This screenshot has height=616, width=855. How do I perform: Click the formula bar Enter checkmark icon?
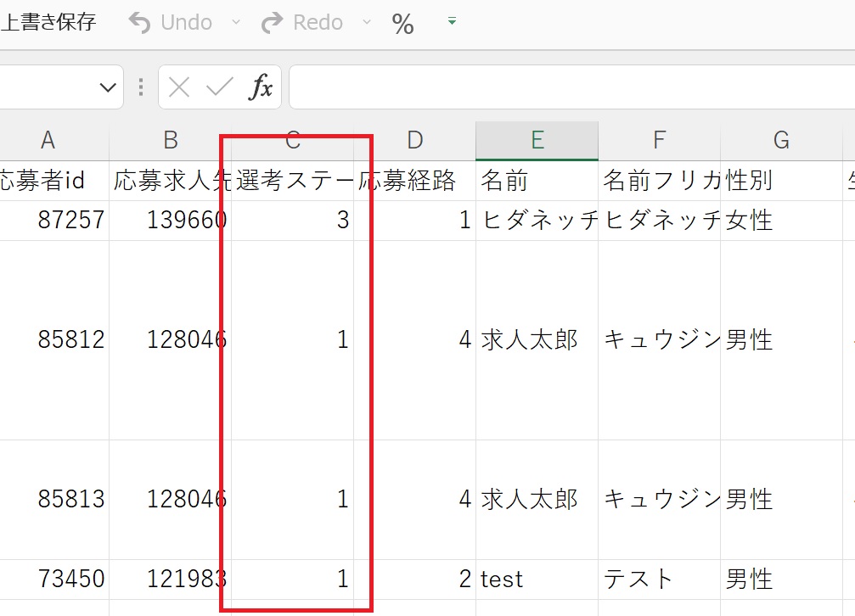pyautogui.click(x=219, y=87)
